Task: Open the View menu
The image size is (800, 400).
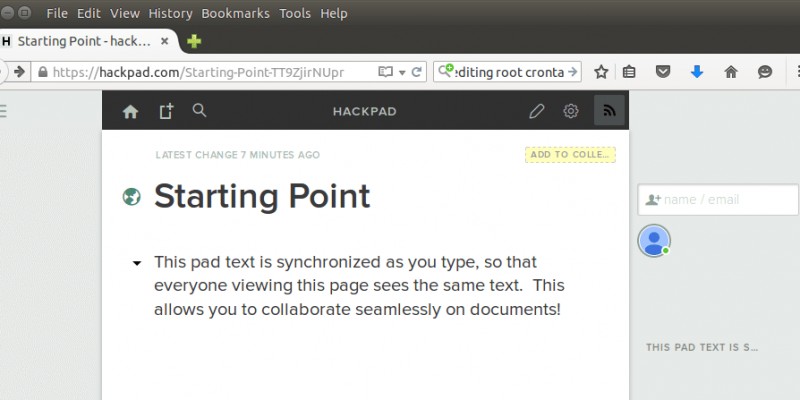Action: pyautogui.click(x=125, y=13)
